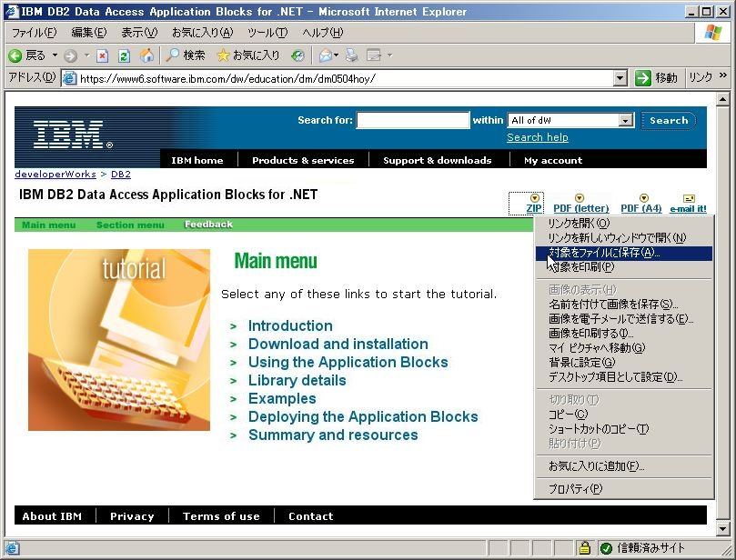Click the Main menu tab in the green bar
The width and height of the screenshot is (736, 560).
tap(49, 225)
